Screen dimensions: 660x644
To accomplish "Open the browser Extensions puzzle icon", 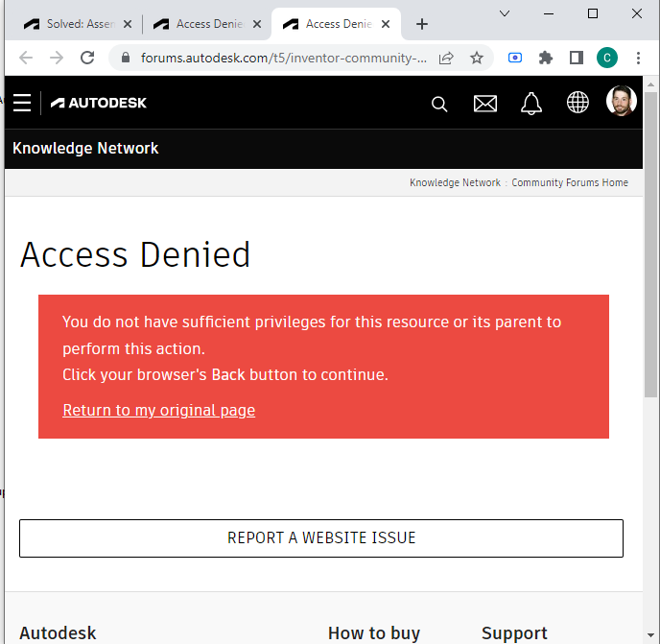I will click(x=546, y=58).
